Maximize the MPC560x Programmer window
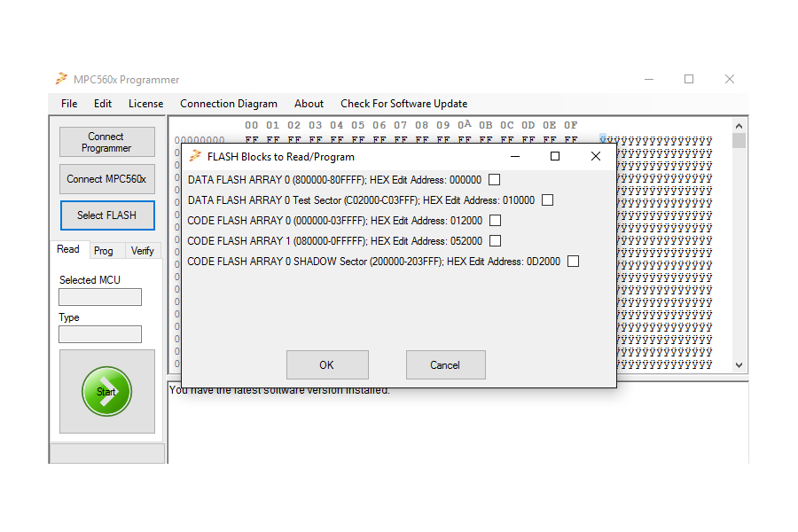Viewport: 798px width, 532px height. pos(689,79)
